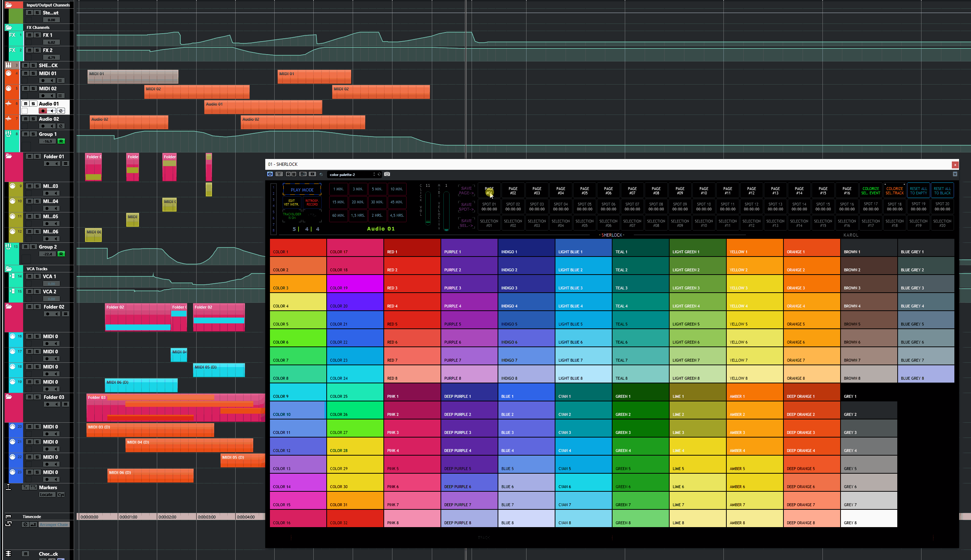971x560 pixels.
Task: Click the 0:00:02:00 timecode ruler mark
Action: 168,517
